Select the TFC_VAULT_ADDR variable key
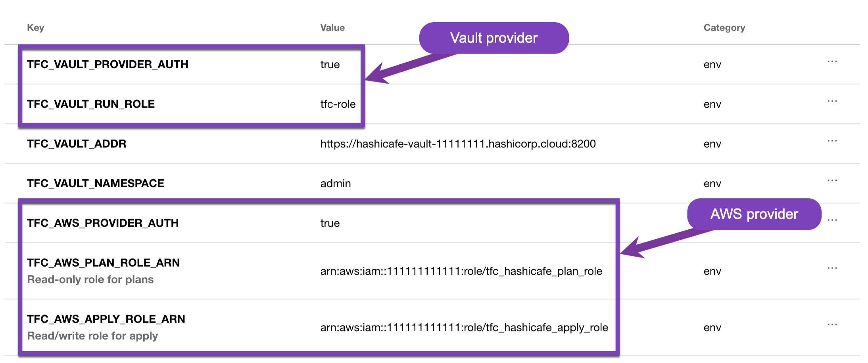This screenshot has height=363, width=868. (77, 144)
